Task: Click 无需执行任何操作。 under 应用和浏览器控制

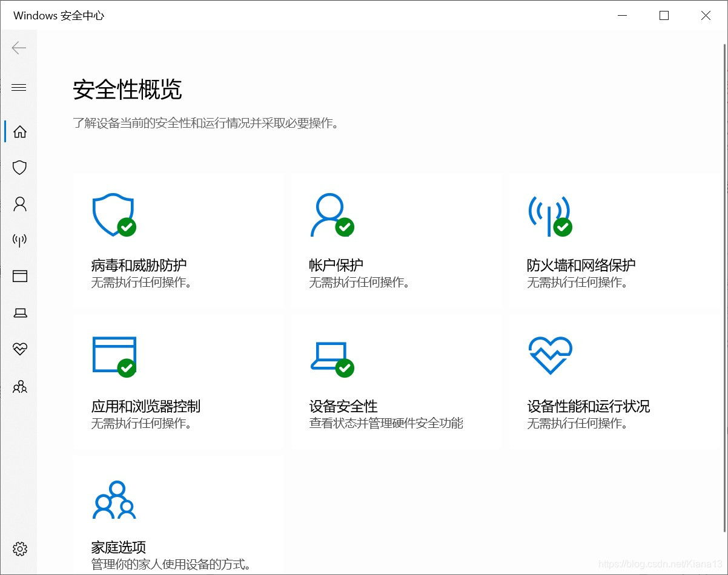Action: click(x=141, y=423)
